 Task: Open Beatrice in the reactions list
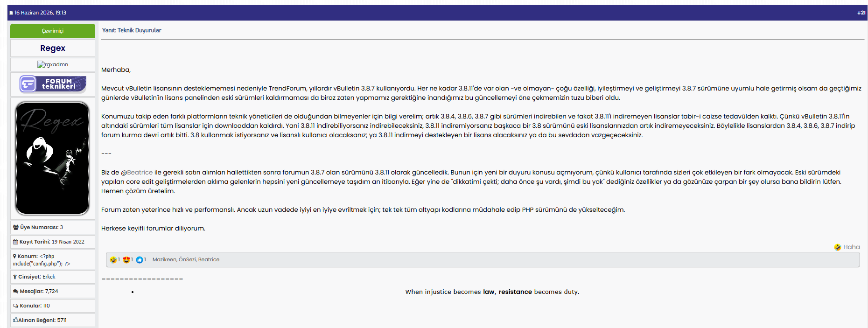point(209,259)
